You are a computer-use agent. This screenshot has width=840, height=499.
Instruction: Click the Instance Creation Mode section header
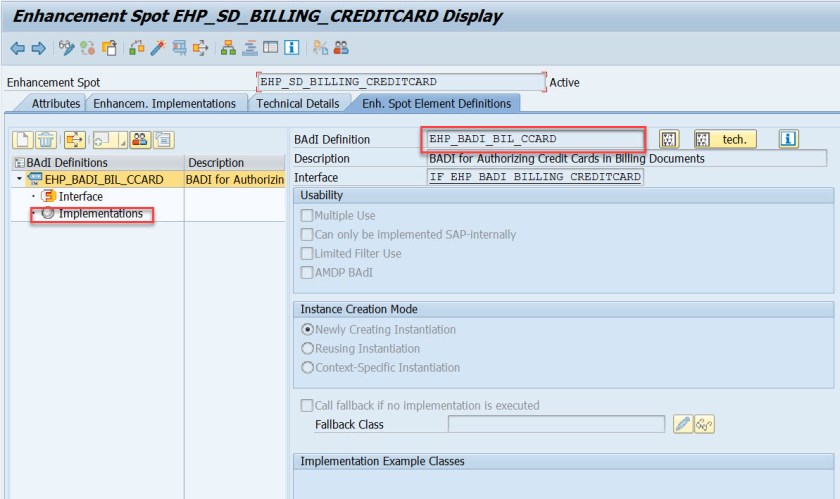(564, 309)
